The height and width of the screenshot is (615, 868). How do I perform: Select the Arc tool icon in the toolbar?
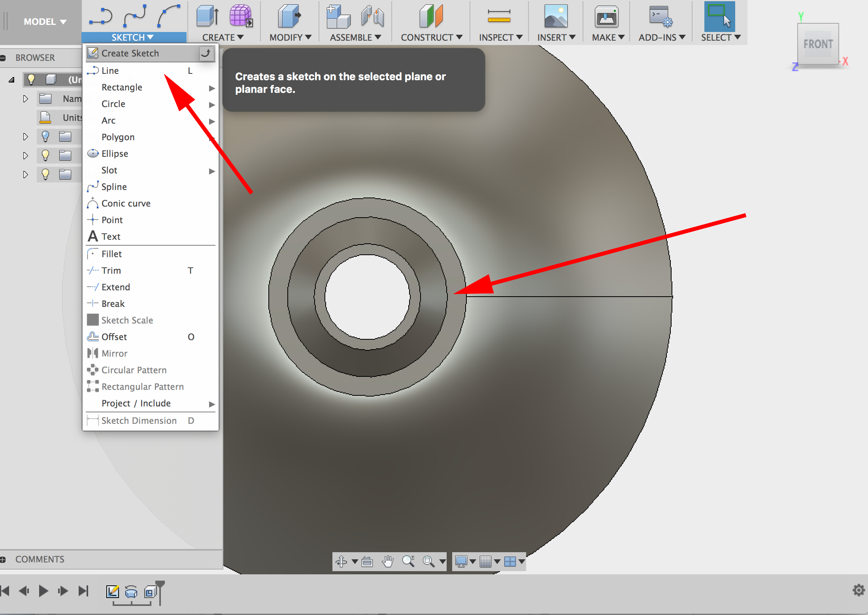(x=168, y=17)
